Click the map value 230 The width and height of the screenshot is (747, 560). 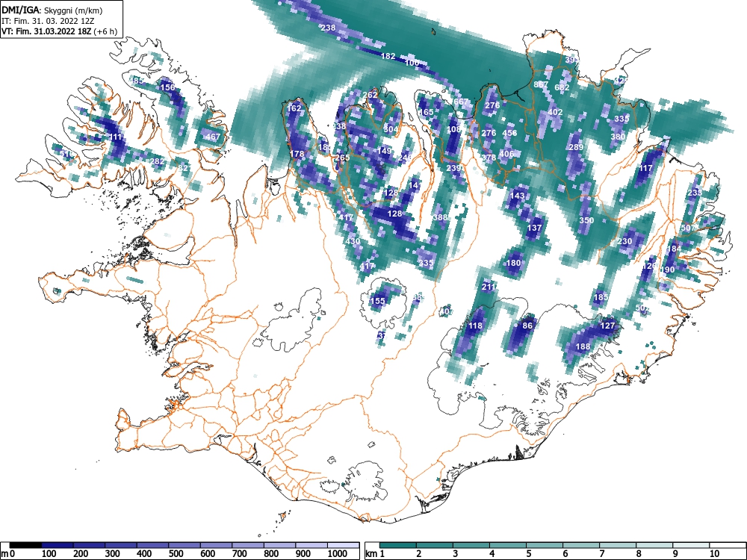[624, 241]
